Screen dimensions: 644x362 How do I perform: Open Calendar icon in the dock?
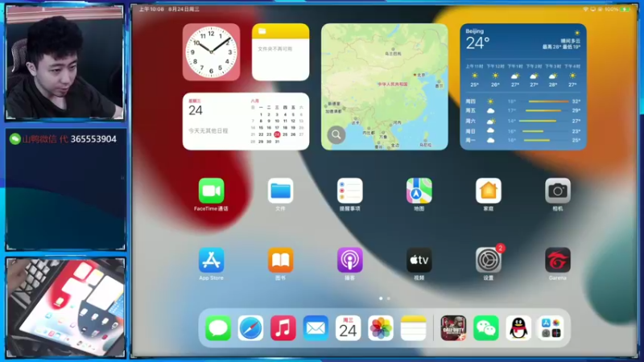coord(349,328)
